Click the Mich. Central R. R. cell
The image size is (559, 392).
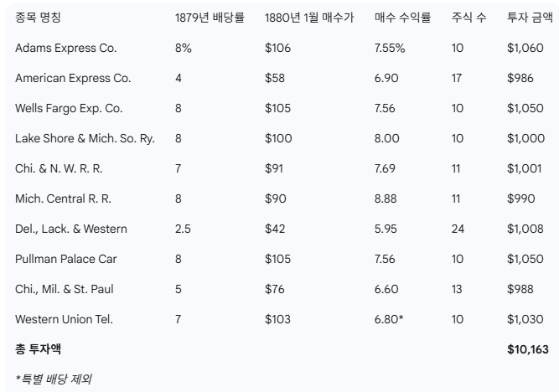coord(63,199)
